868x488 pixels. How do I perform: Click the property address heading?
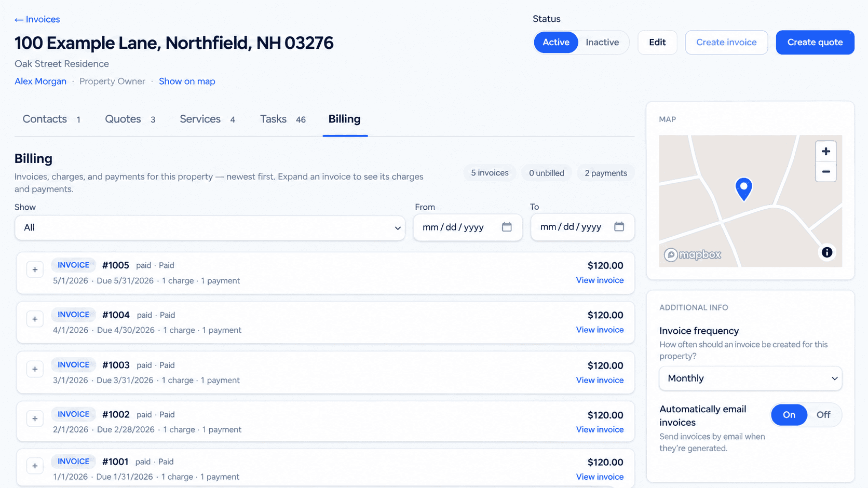click(174, 43)
